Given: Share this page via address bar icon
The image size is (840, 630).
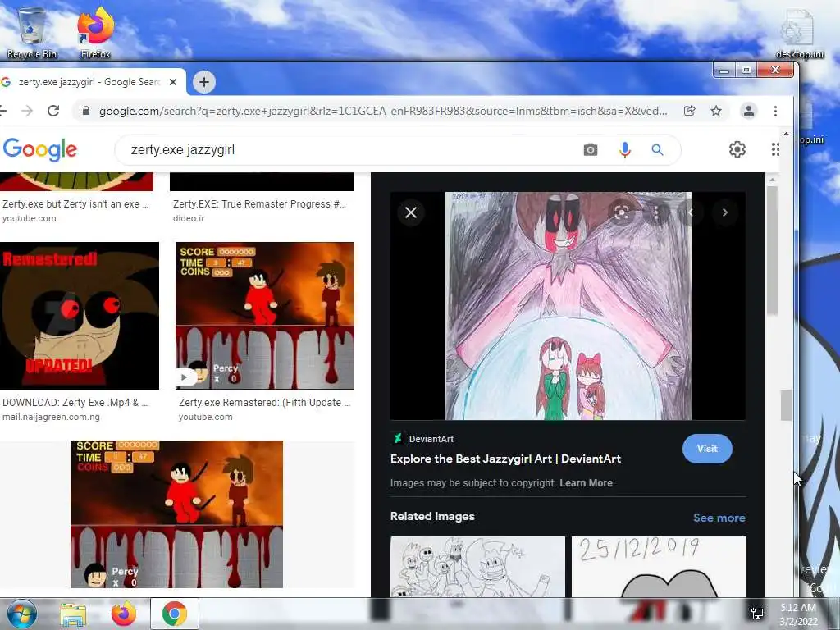Looking at the screenshot, I should (689, 111).
